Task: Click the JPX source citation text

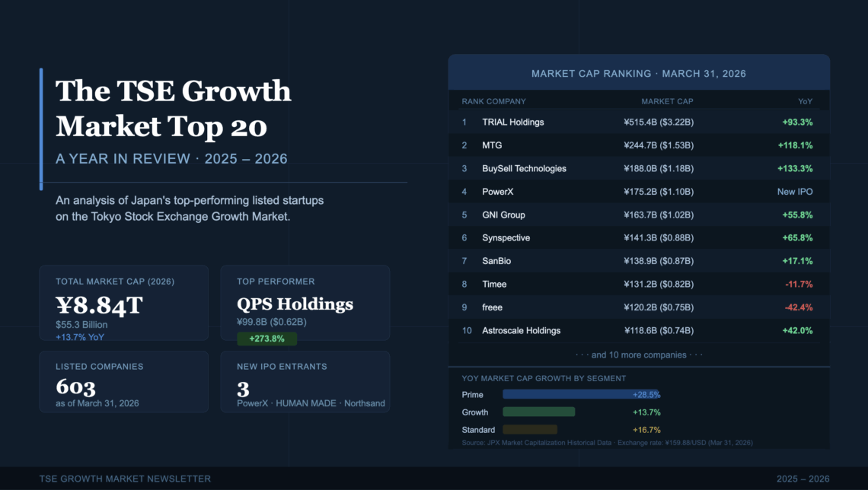Action: tap(607, 443)
